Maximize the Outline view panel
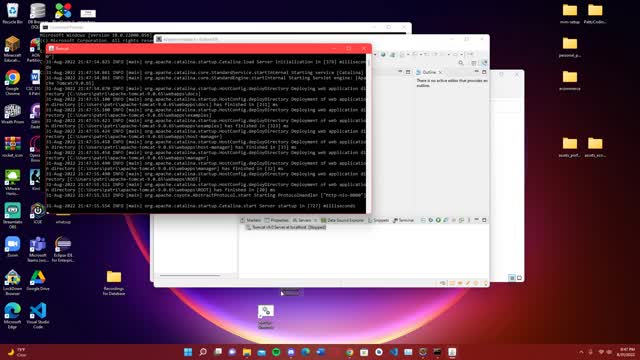The image size is (640, 360). click(484, 72)
